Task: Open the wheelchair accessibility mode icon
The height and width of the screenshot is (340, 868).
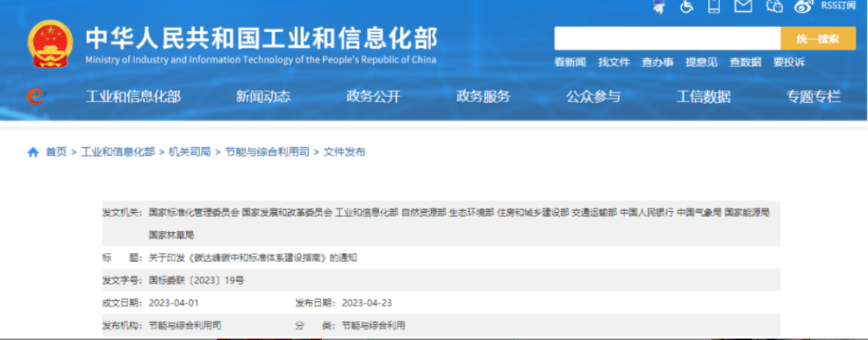Action: tap(686, 6)
